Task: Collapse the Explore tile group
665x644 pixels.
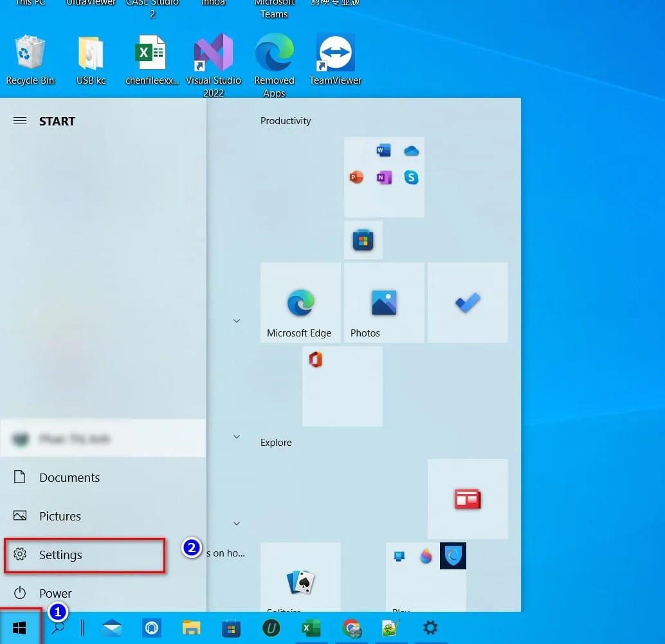Action: coord(237,437)
